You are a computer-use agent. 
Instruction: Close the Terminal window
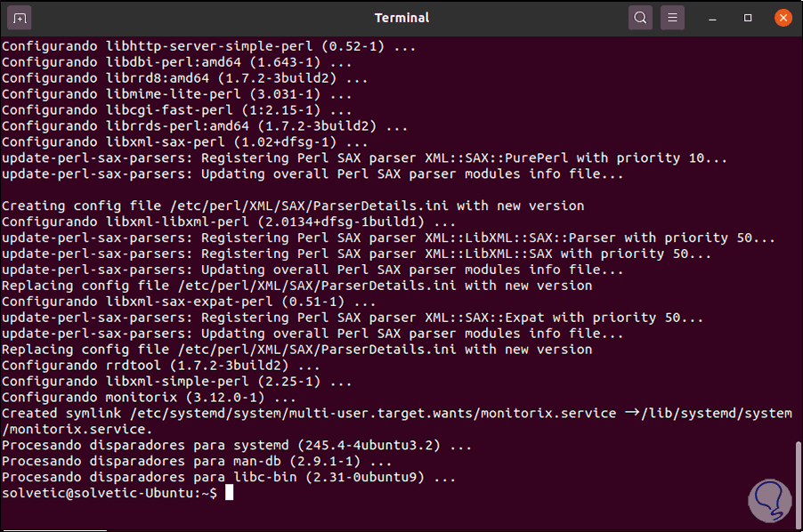coord(783,18)
